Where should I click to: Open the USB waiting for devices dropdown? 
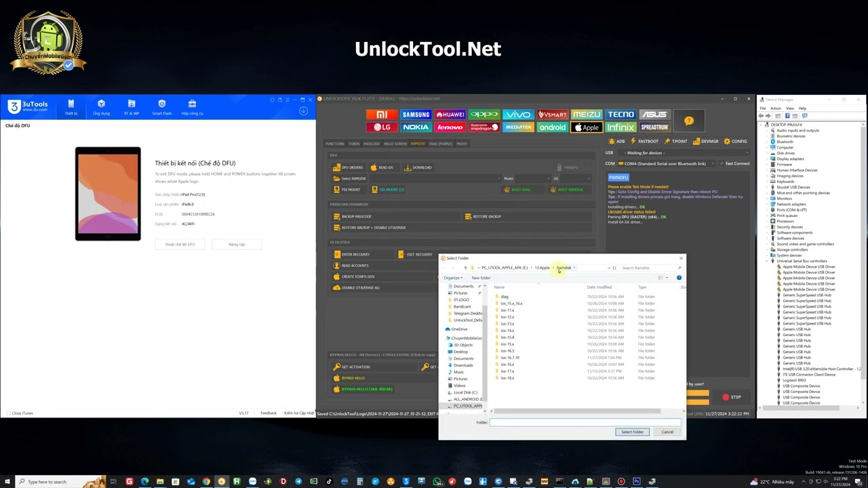pos(682,152)
